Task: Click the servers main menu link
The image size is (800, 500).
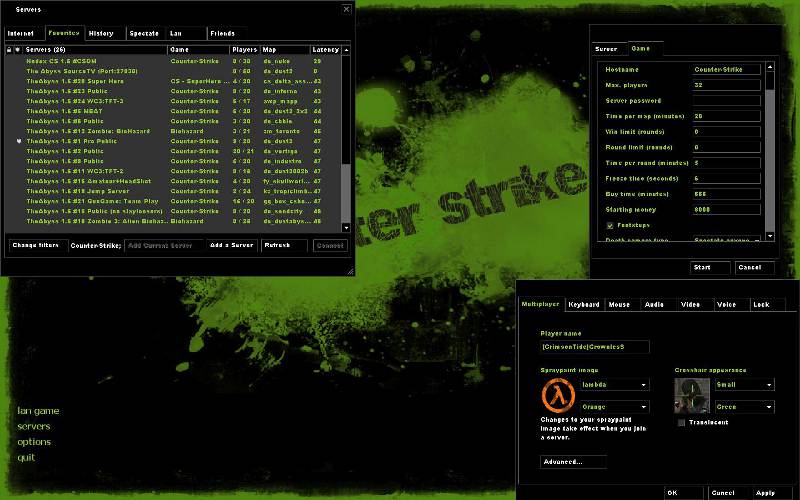Action: (x=34, y=426)
